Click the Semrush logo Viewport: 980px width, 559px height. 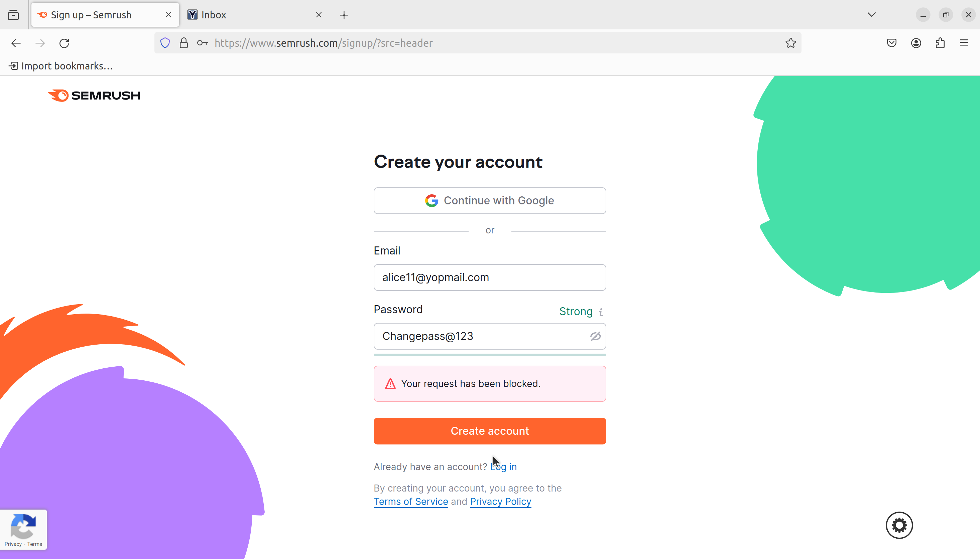tap(94, 95)
